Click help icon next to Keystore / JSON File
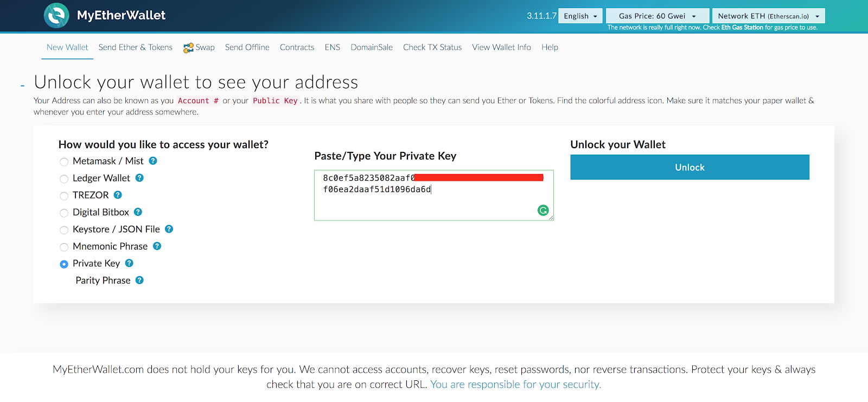The width and height of the screenshot is (868, 402). pos(169,229)
